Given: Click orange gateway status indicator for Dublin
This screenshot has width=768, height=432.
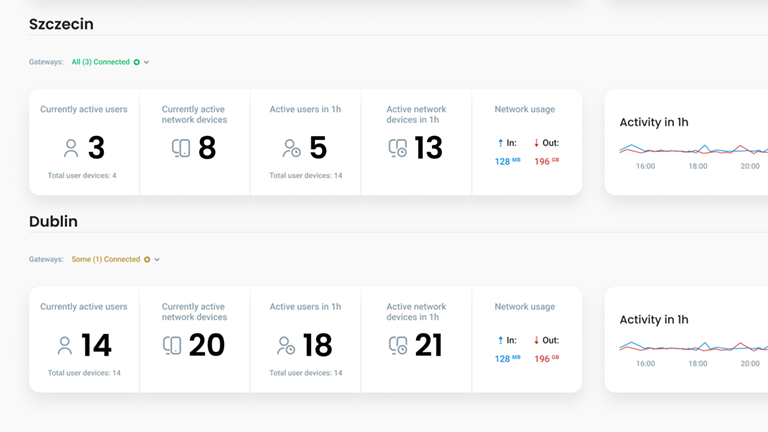Looking at the screenshot, I should tap(147, 260).
